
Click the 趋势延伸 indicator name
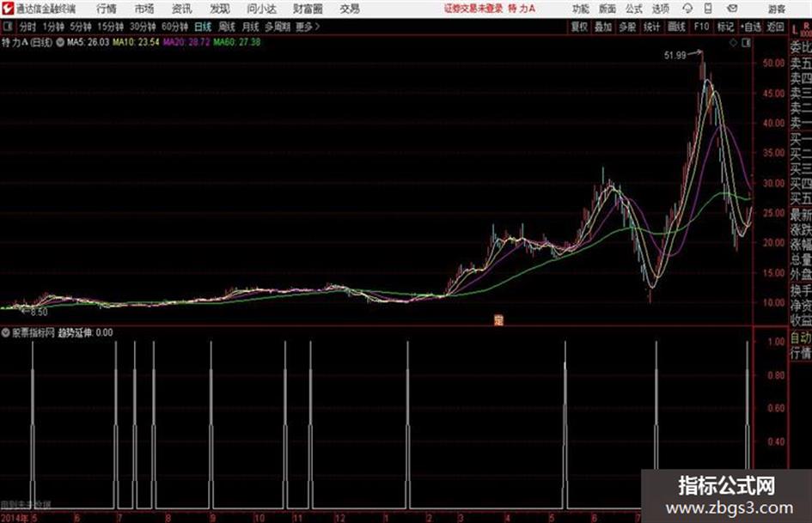click(x=75, y=332)
